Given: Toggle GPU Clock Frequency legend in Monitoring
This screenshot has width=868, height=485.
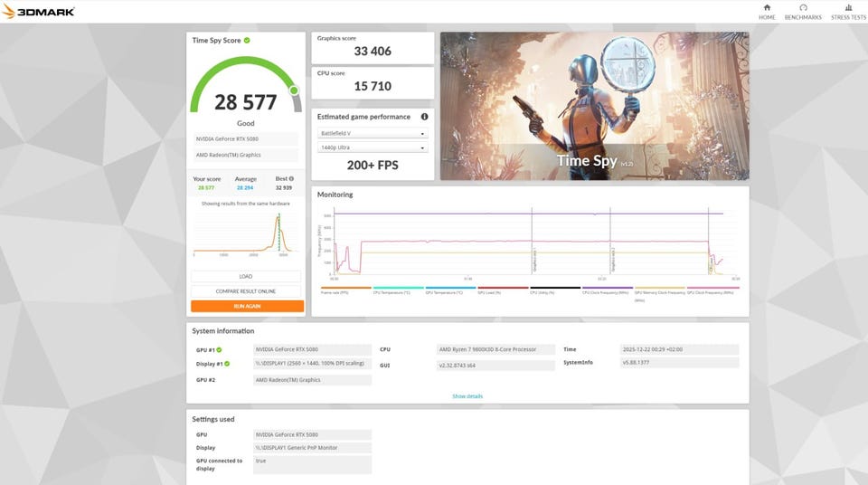Looking at the screenshot, I should tap(712, 290).
